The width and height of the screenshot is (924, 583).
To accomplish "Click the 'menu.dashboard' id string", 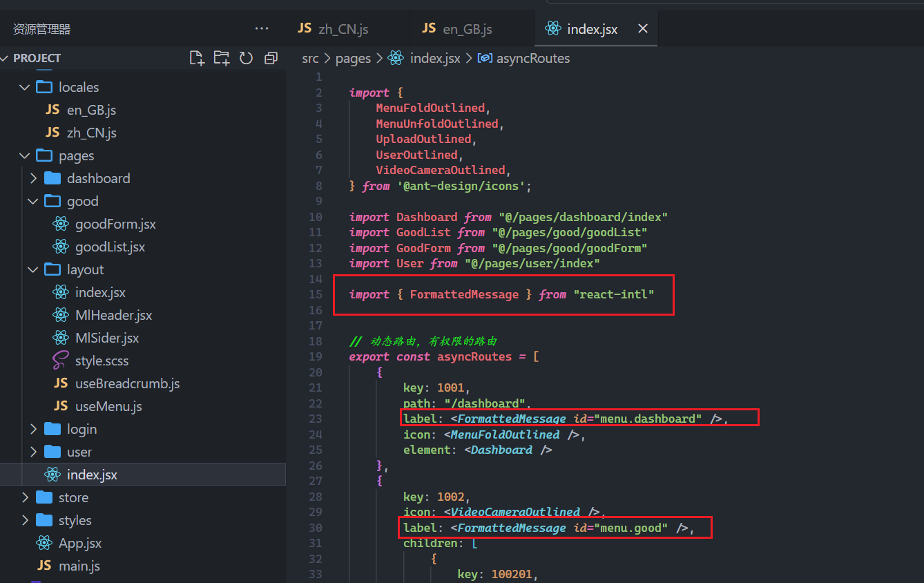I will [x=648, y=419].
